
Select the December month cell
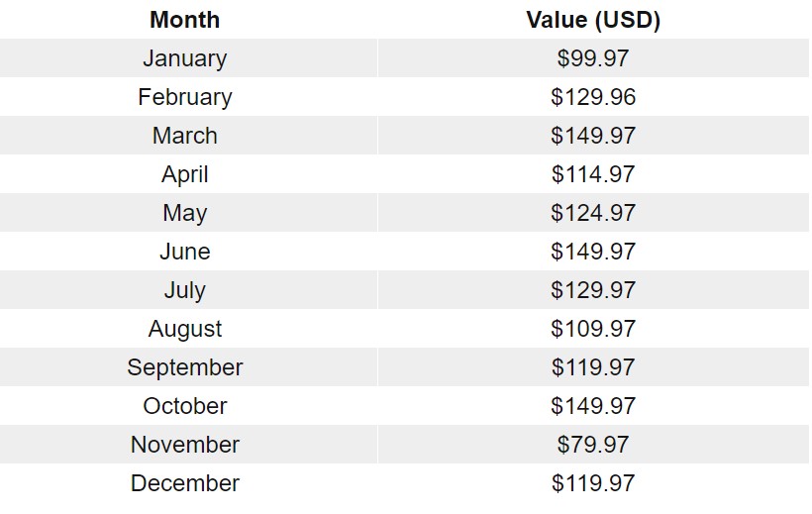tap(185, 483)
